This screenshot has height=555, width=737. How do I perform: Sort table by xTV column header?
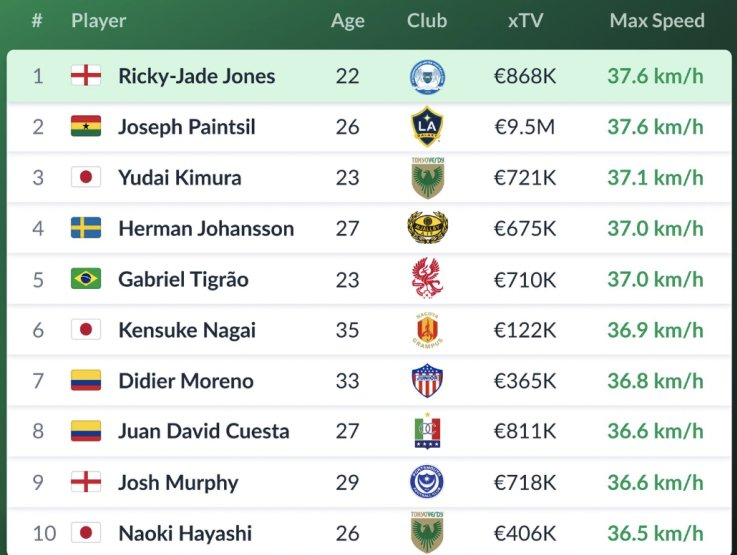524,21
